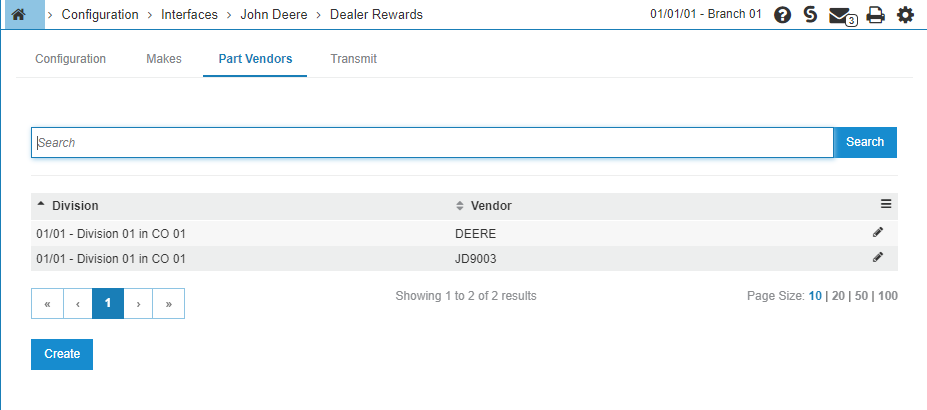Sort the table by Vendor column
The image size is (927, 410).
pyautogui.click(x=490, y=205)
